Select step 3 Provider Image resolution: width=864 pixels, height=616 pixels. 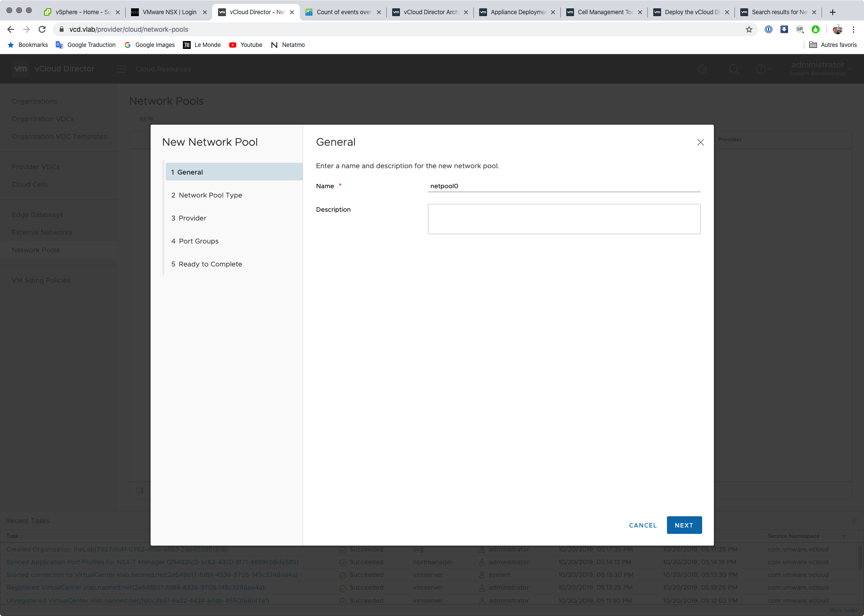coord(192,218)
